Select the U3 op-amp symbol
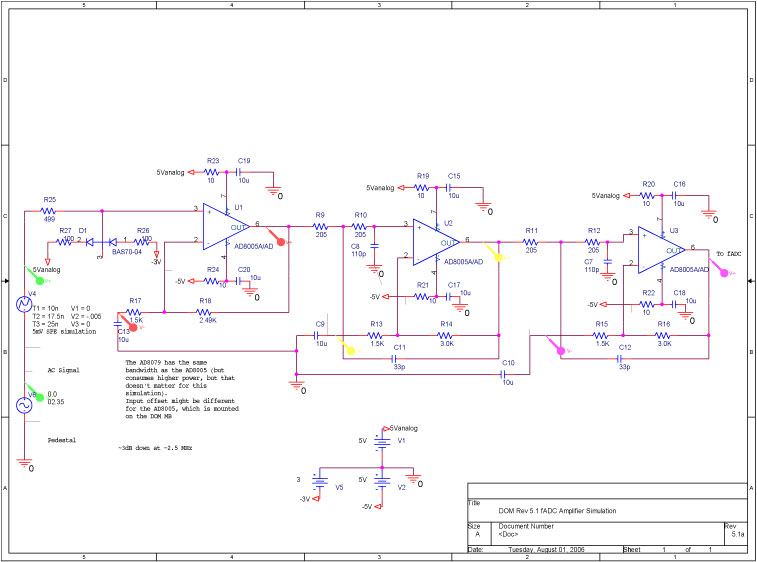Viewport: 757px width, 562px height. (x=661, y=250)
